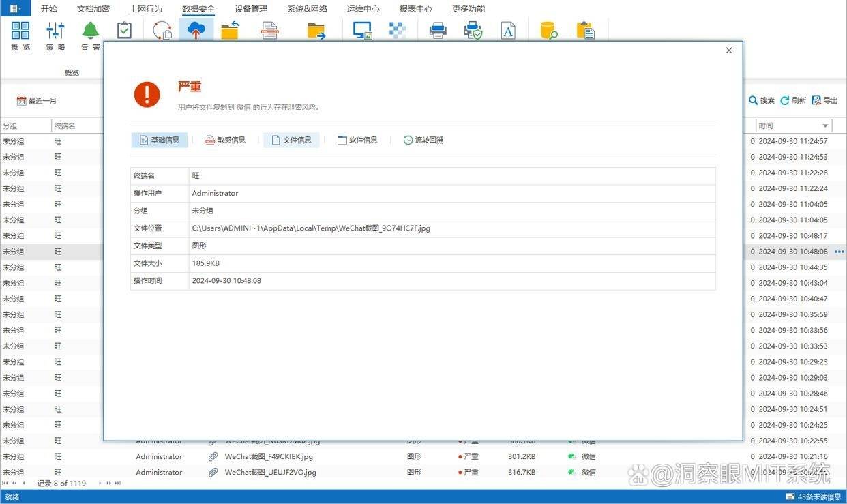The height and width of the screenshot is (504, 847).
Task: Close the 严重 alert detail dialog
Action: pyautogui.click(x=729, y=50)
